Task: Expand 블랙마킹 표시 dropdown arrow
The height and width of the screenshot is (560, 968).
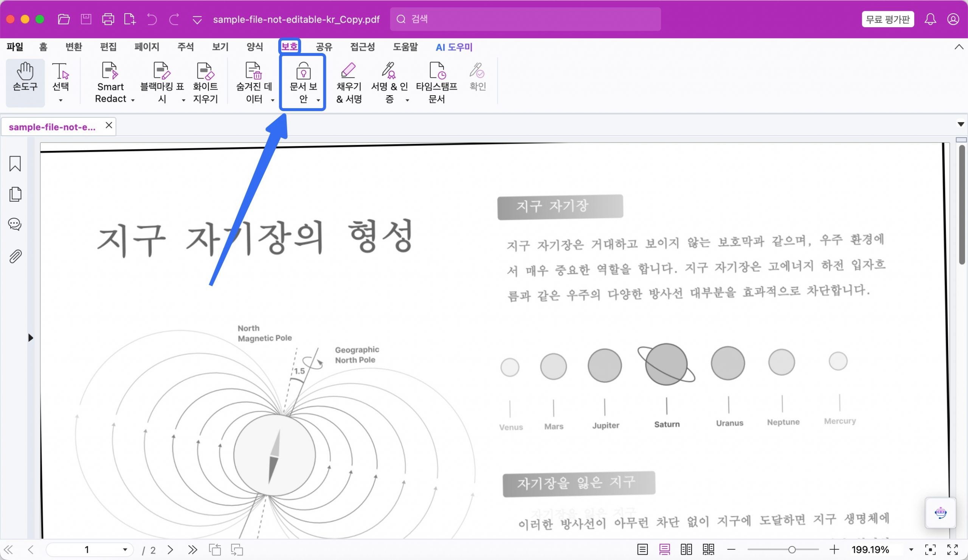Action: pyautogui.click(x=184, y=100)
